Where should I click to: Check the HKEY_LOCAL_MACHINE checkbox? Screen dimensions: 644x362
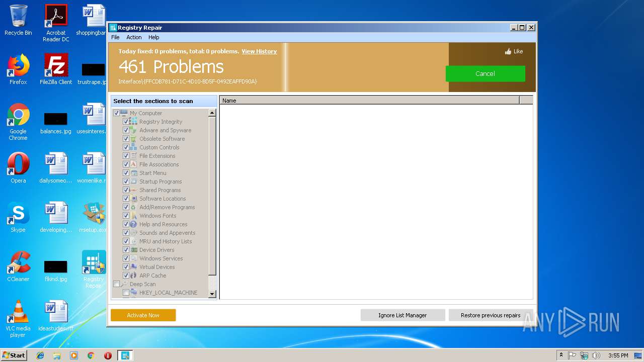click(x=126, y=293)
